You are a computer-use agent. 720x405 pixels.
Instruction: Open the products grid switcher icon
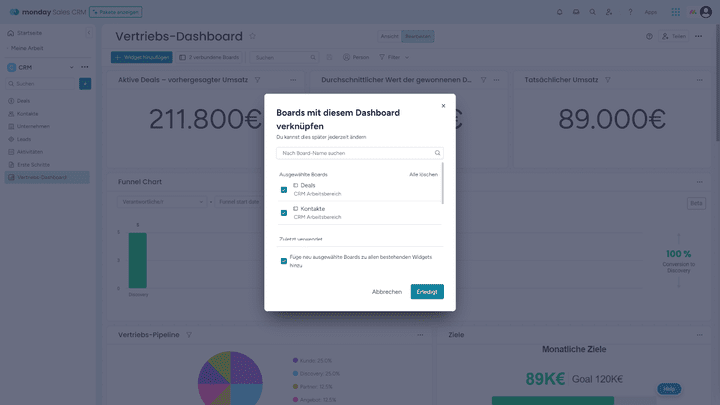click(675, 12)
